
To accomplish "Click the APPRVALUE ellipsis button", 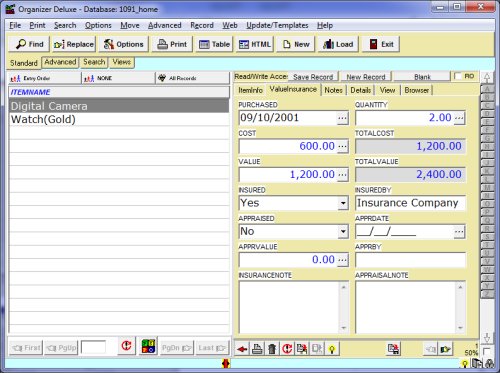I will coord(343,260).
